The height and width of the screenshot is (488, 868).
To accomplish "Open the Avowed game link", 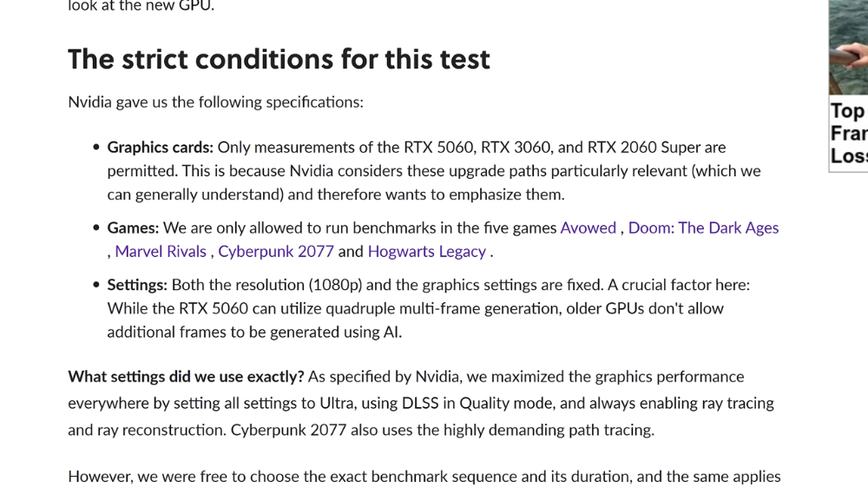I will 588,228.
